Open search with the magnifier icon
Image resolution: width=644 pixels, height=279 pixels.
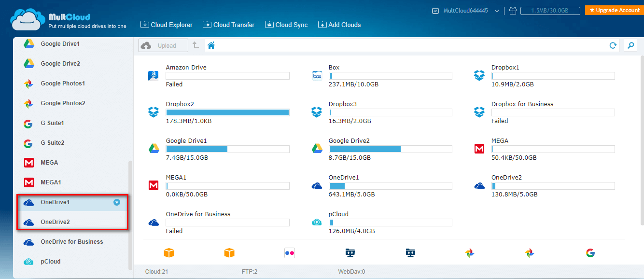(x=630, y=45)
